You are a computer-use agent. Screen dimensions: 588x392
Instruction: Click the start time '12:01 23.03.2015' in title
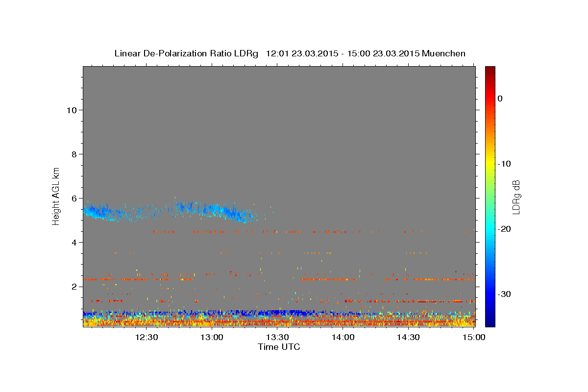pyautogui.click(x=301, y=53)
